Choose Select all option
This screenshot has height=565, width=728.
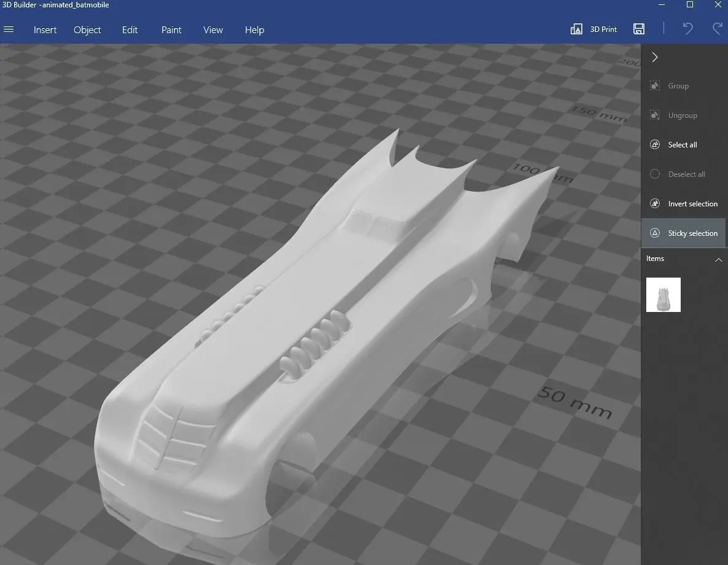point(683,145)
